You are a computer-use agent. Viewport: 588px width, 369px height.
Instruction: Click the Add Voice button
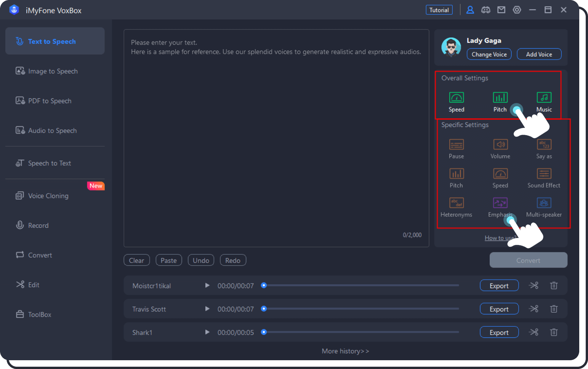tap(539, 54)
